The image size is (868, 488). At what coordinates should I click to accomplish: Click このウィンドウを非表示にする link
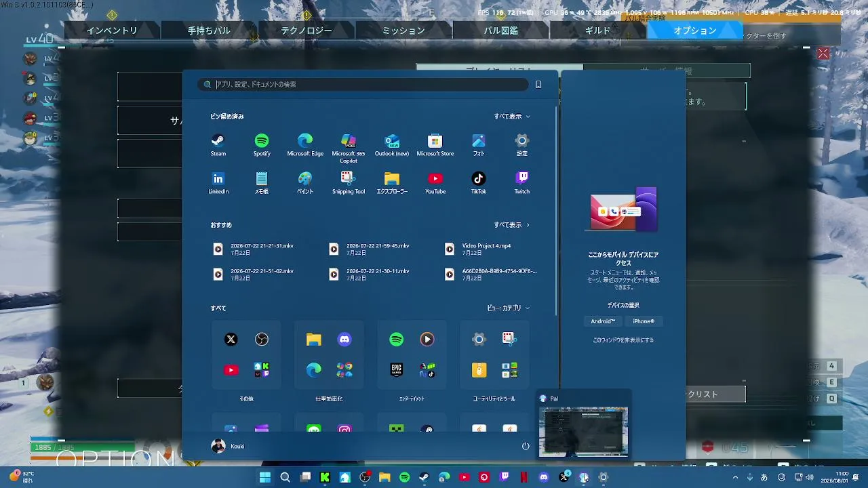coord(623,340)
